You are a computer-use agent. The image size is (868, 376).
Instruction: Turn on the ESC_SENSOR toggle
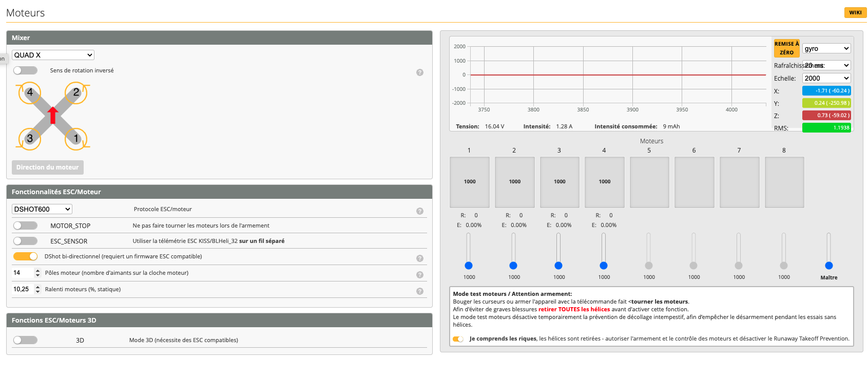click(25, 241)
